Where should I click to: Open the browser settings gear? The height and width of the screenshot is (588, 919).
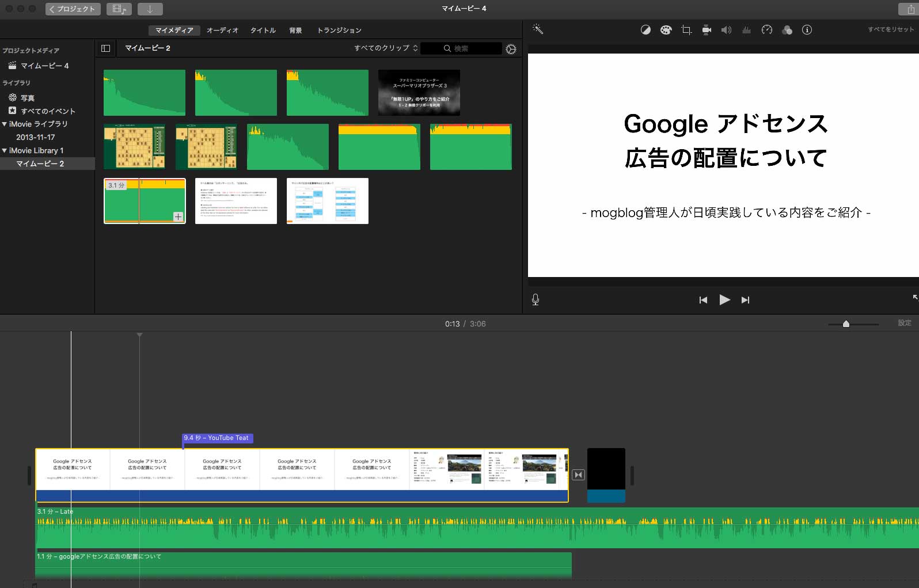pos(511,49)
